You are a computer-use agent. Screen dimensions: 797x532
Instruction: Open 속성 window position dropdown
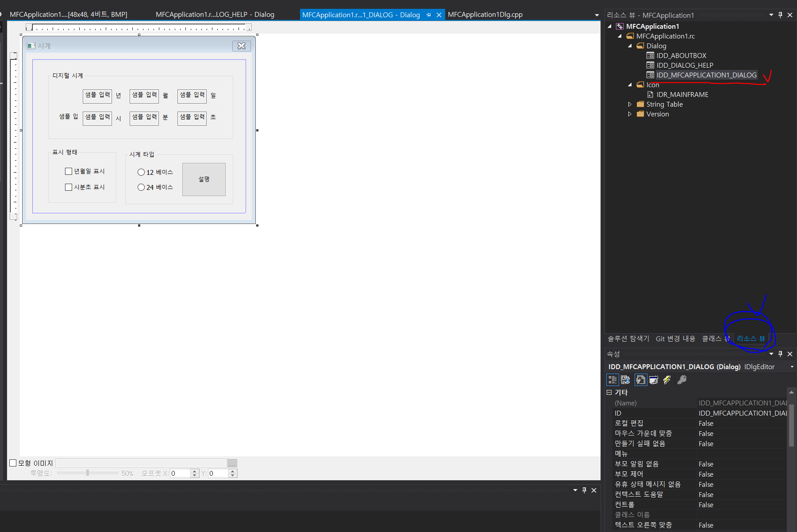771,354
